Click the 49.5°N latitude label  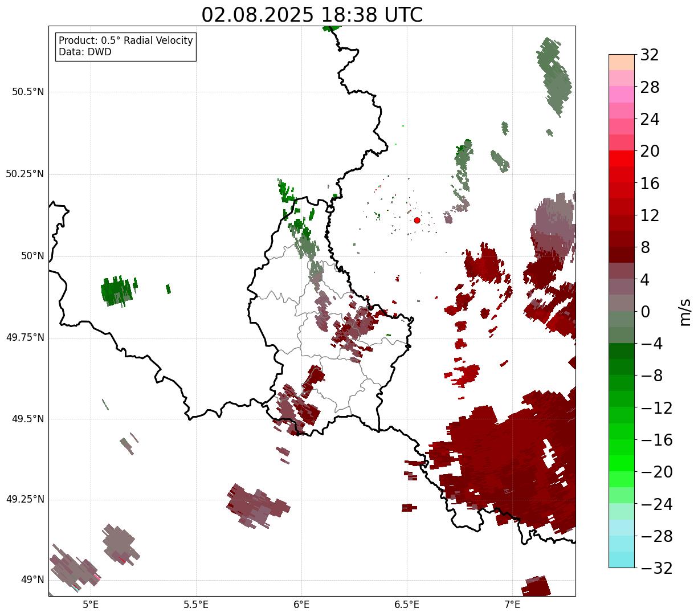tap(28, 419)
